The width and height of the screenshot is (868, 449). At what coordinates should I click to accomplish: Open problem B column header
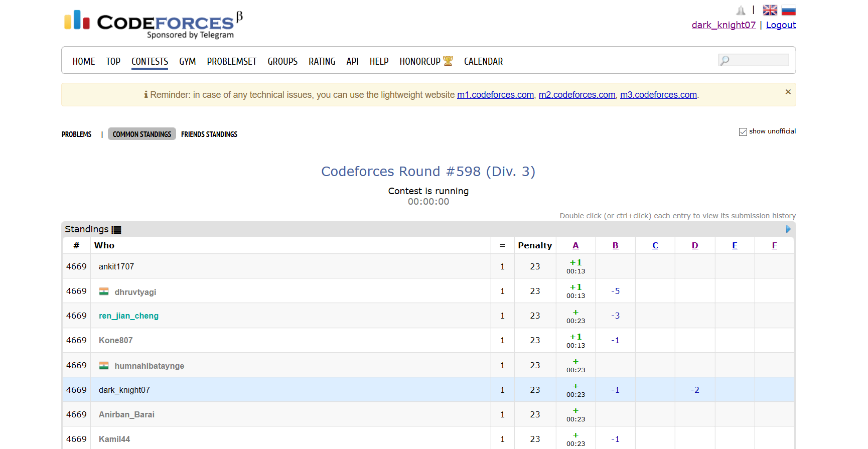pyautogui.click(x=615, y=245)
